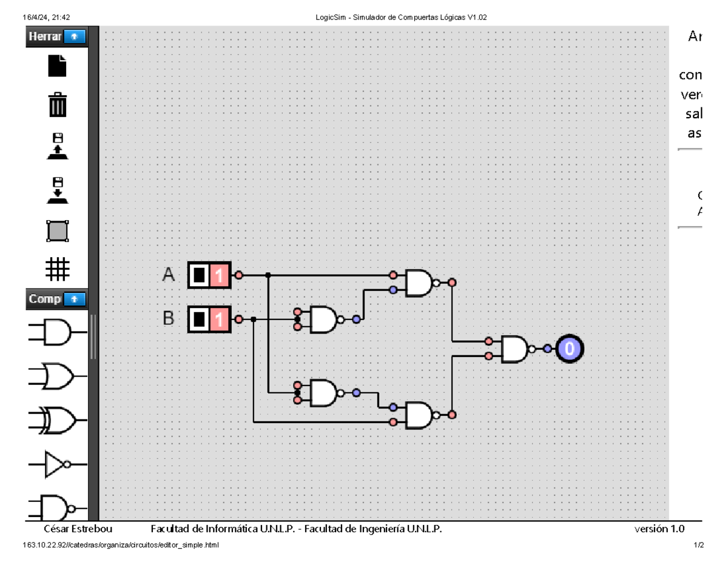Click the input pin of the output indicator

[x=547, y=349]
